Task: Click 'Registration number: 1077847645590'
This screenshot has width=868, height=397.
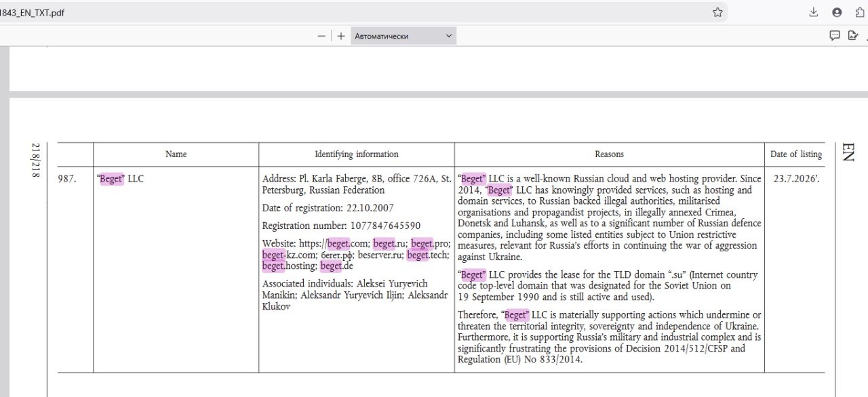Action: point(341,226)
